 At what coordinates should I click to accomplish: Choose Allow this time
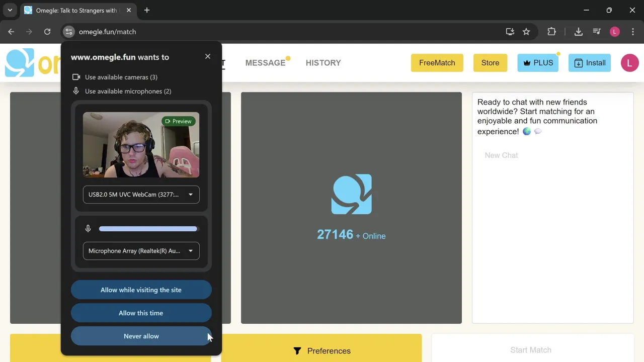click(x=141, y=313)
